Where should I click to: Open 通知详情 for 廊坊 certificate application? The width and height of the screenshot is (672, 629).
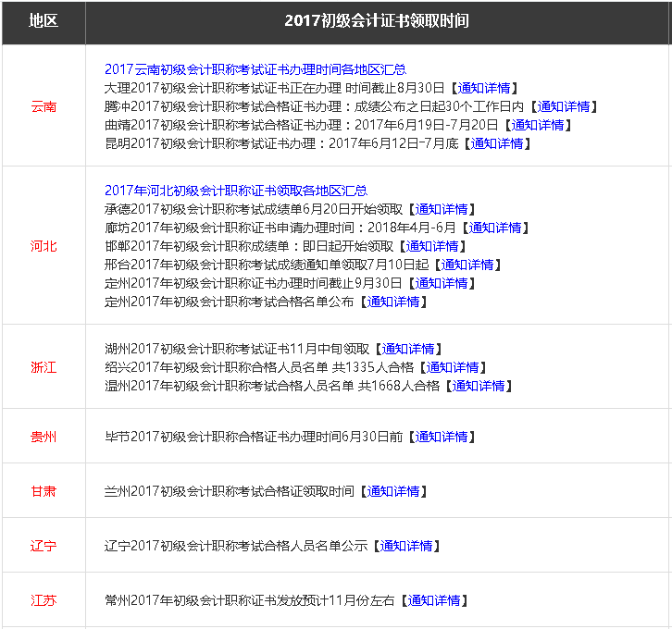coord(494,228)
